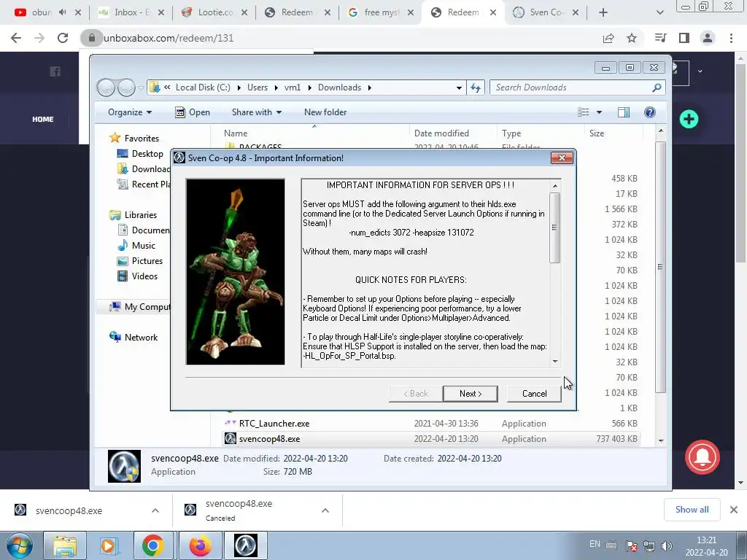The image size is (747, 560).
Task: Open Chrome media control icon
Action: coord(660,38)
